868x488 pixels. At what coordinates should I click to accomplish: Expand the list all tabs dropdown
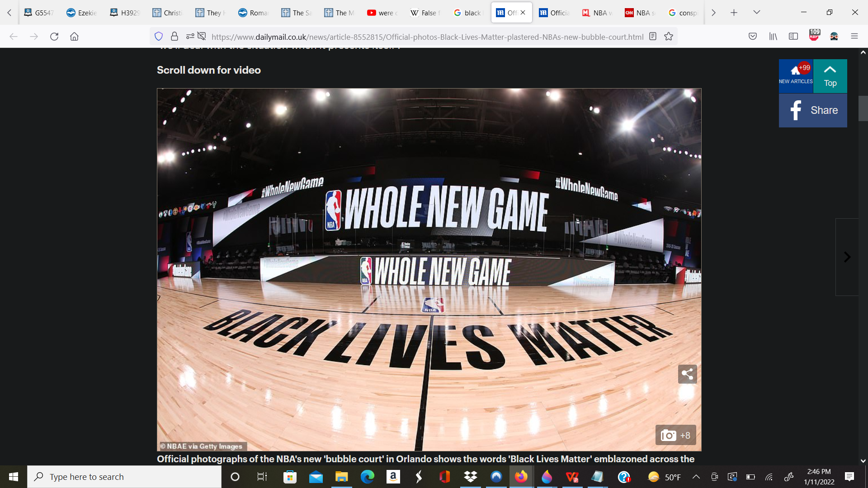point(756,12)
